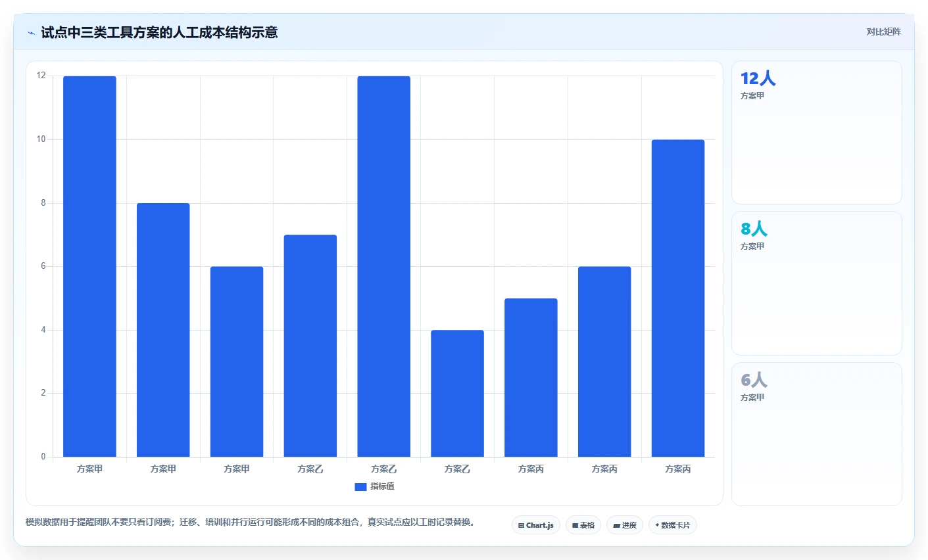Image resolution: width=928 pixels, height=560 pixels.
Task: Click the 方案丙 bar with value 6
Action: 604,362
